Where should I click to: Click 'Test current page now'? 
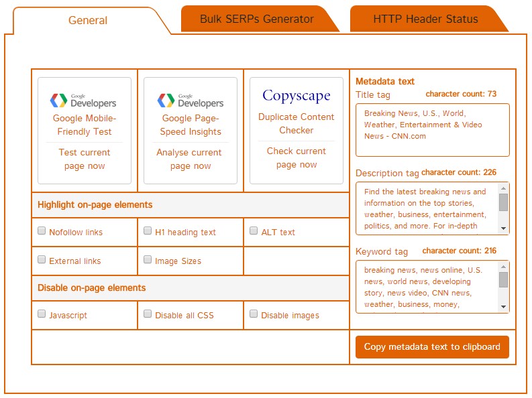tap(85, 159)
